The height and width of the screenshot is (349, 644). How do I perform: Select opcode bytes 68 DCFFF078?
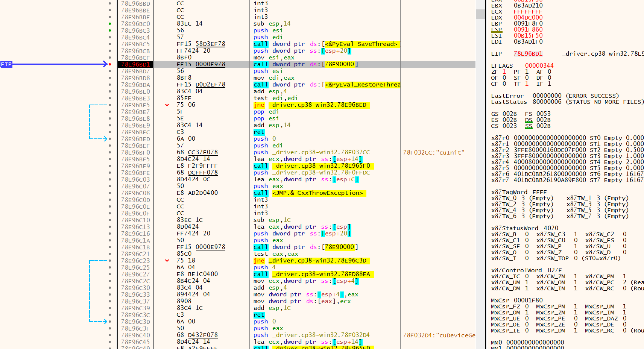point(197,173)
